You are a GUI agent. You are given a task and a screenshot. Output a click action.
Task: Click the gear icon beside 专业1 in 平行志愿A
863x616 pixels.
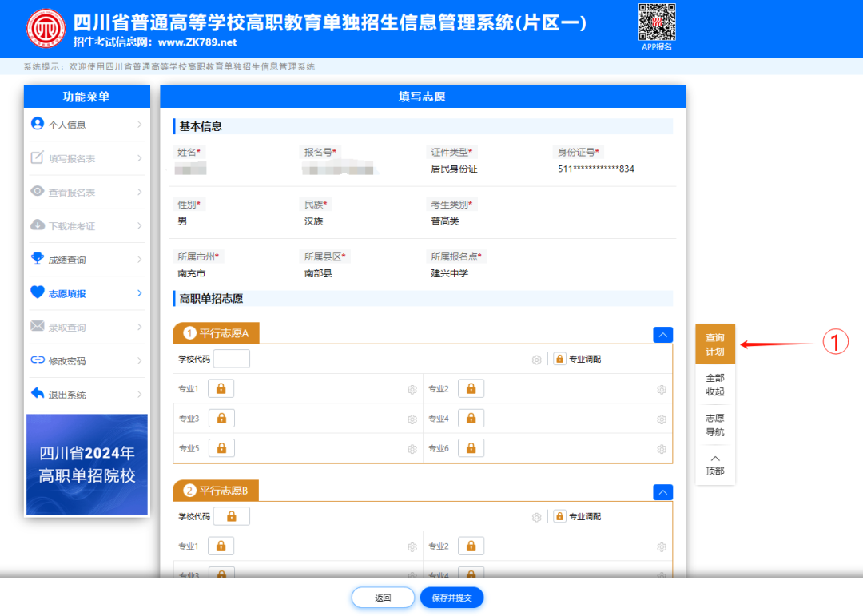click(x=412, y=390)
